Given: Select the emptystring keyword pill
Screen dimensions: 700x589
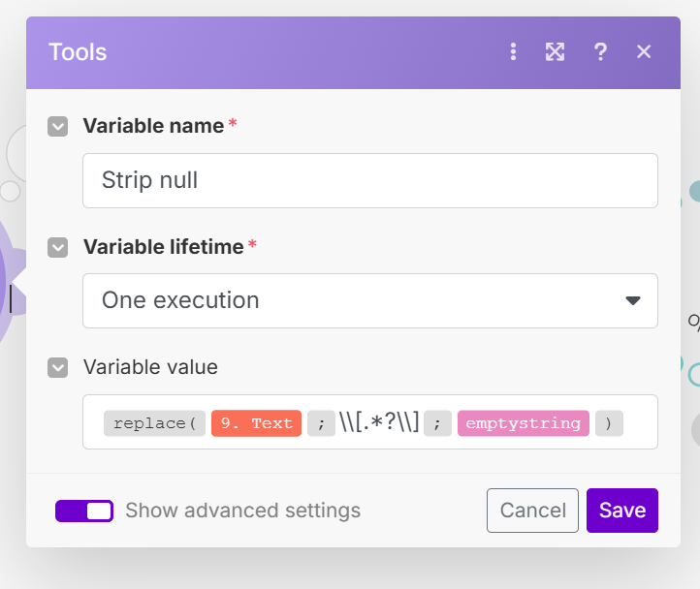Looking at the screenshot, I should (x=523, y=423).
